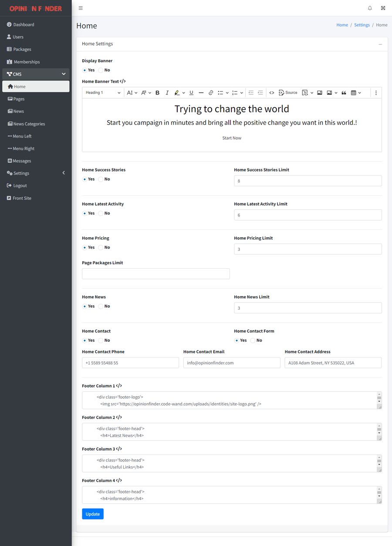Image resolution: width=392 pixels, height=546 pixels.
Task: Open the Heading 1 style dropdown
Action: click(x=103, y=93)
